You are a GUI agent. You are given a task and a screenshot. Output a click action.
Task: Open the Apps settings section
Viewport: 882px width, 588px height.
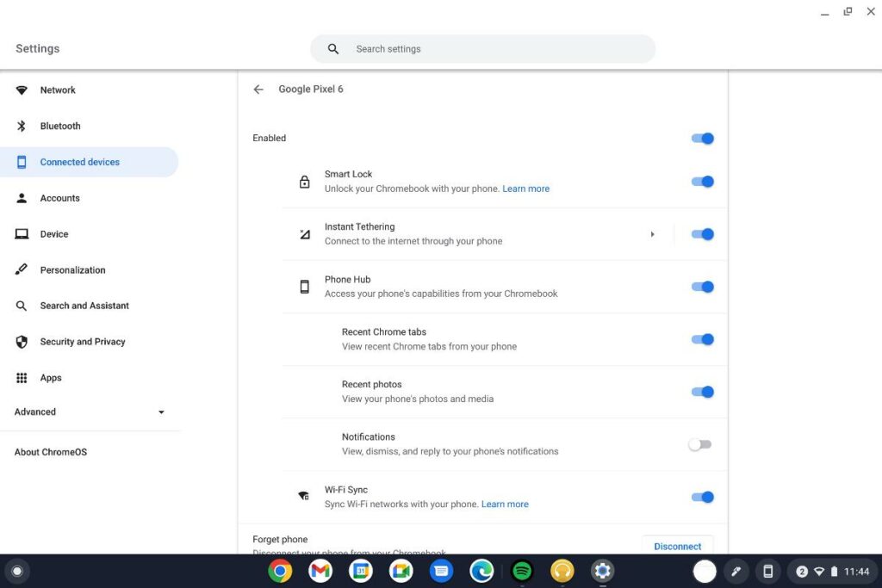click(50, 377)
